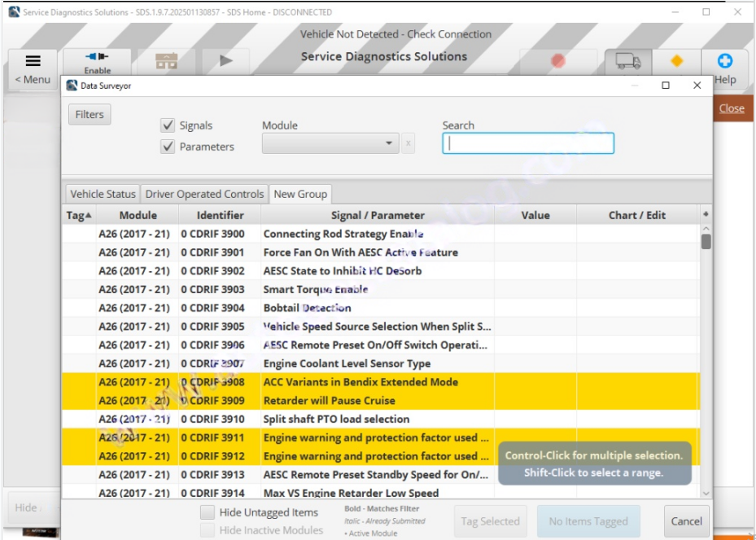
Task: Select the truck vehicle icon
Action: click(x=627, y=61)
